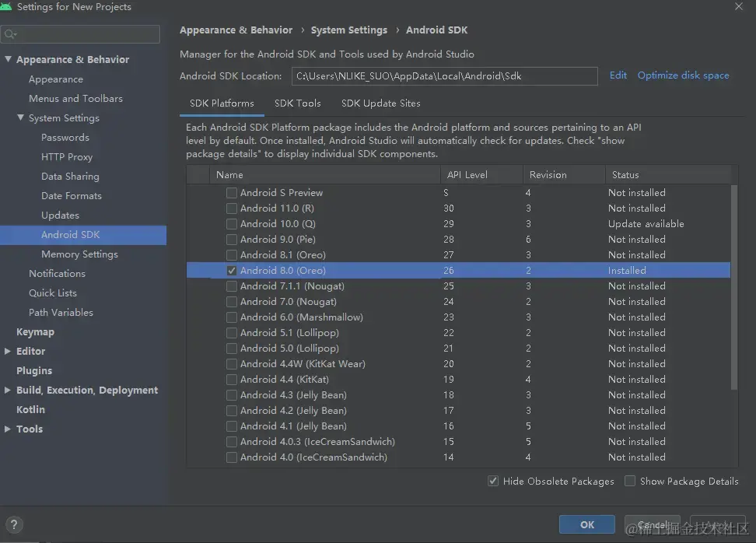This screenshot has width=756, height=543.
Task: Enable Show Package Details checkbox
Action: click(x=630, y=481)
